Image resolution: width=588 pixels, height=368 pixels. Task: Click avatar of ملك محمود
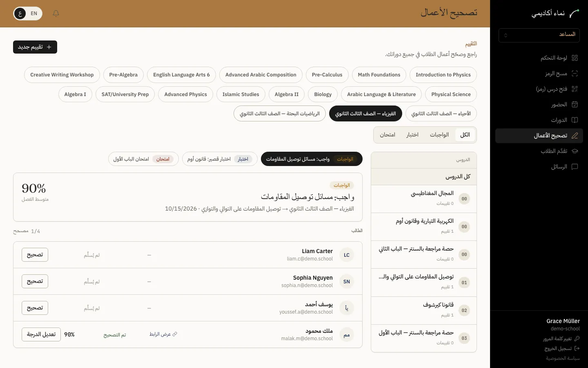click(347, 335)
